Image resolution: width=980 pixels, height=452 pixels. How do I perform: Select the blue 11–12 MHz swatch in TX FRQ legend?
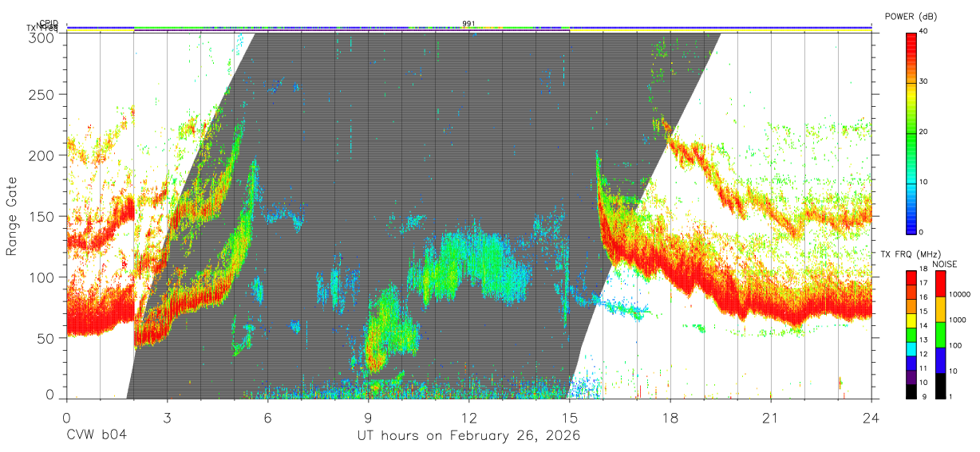[911, 364]
